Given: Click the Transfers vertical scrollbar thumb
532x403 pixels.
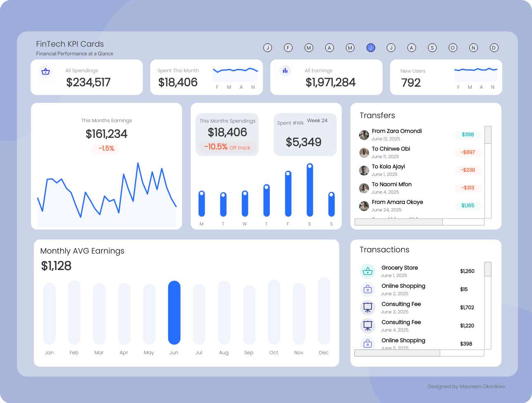Looking at the screenshot, I should coord(488,135).
